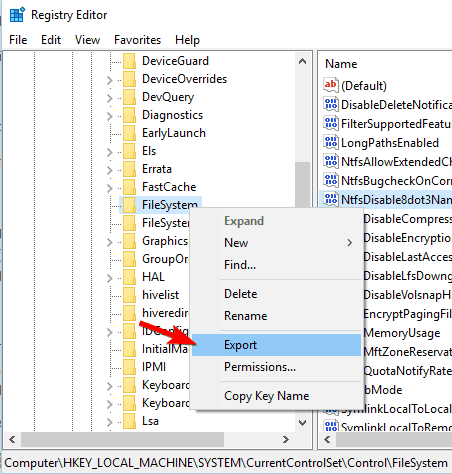Image resolution: width=452 pixels, height=474 pixels.
Task: Click Copy Key Name option
Action: [266, 396]
